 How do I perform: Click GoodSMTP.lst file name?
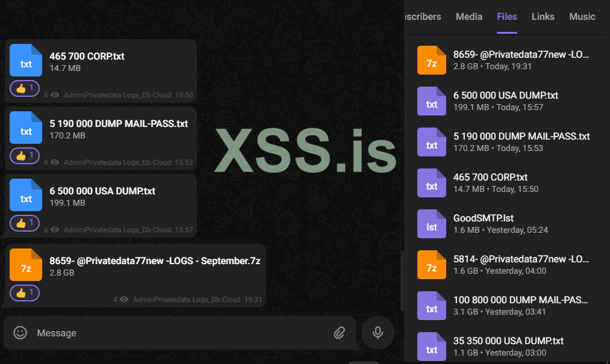click(x=483, y=218)
